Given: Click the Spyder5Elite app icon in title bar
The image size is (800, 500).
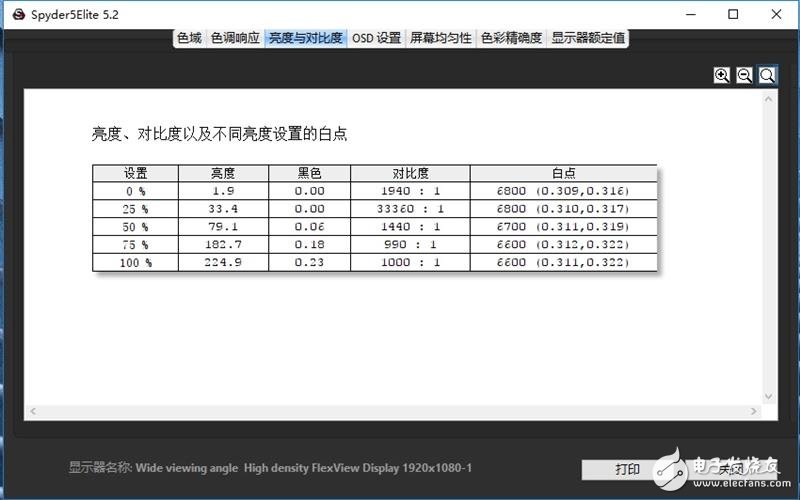Looking at the screenshot, I should click(x=19, y=14).
